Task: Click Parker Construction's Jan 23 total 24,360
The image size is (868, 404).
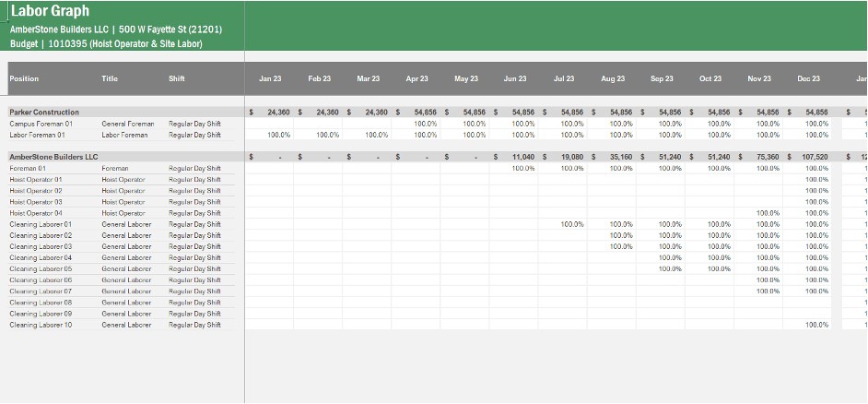Action: [279, 112]
